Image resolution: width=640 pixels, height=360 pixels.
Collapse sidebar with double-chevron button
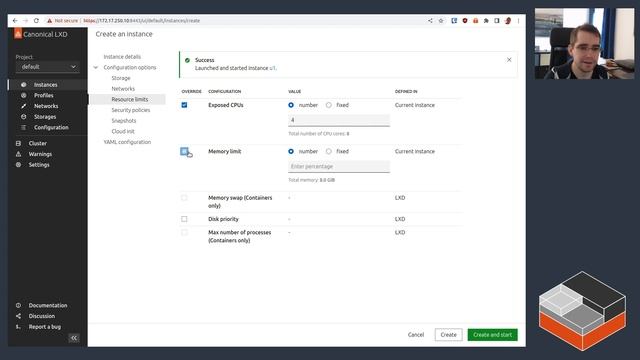click(x=74, y=338)
